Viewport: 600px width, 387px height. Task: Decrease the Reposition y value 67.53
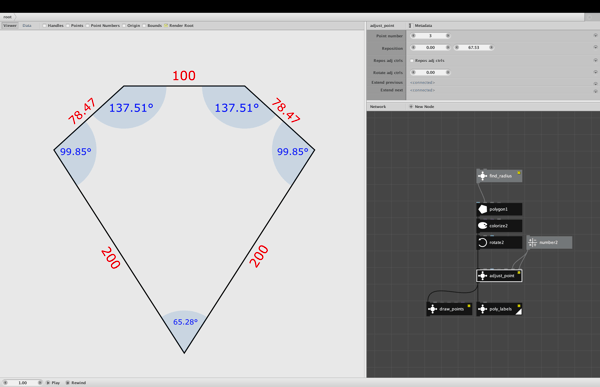[457, 47]
